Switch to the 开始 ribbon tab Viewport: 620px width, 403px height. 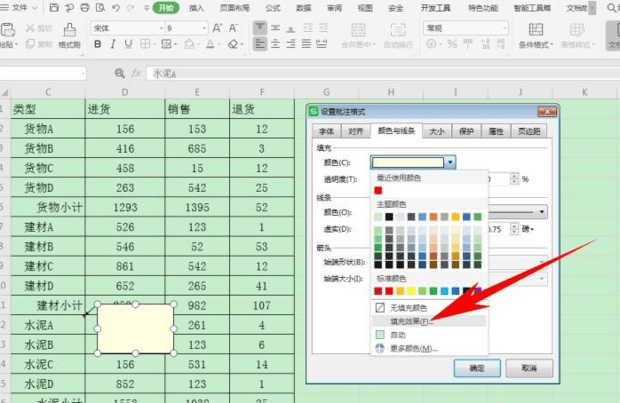pos(166,8)
